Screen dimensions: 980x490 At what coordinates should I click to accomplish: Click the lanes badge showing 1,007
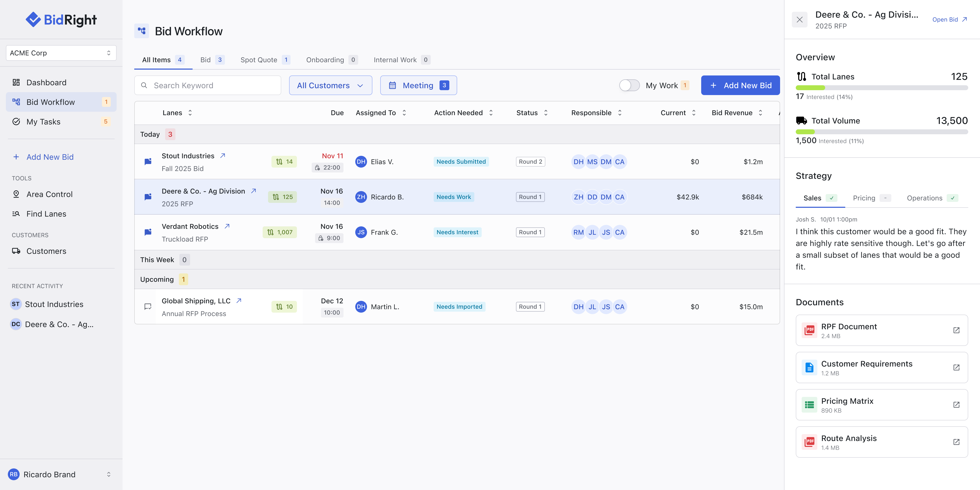coord(280,232)
